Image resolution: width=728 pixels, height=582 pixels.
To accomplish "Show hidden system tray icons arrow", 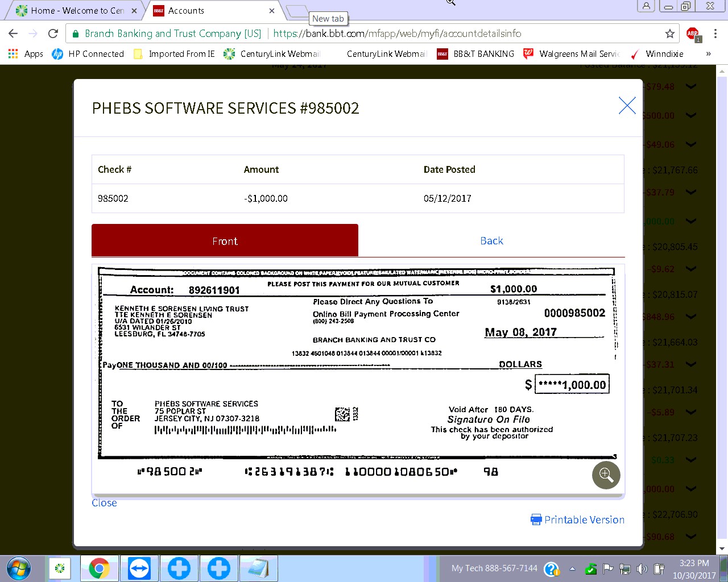I will tap(572, 569).
